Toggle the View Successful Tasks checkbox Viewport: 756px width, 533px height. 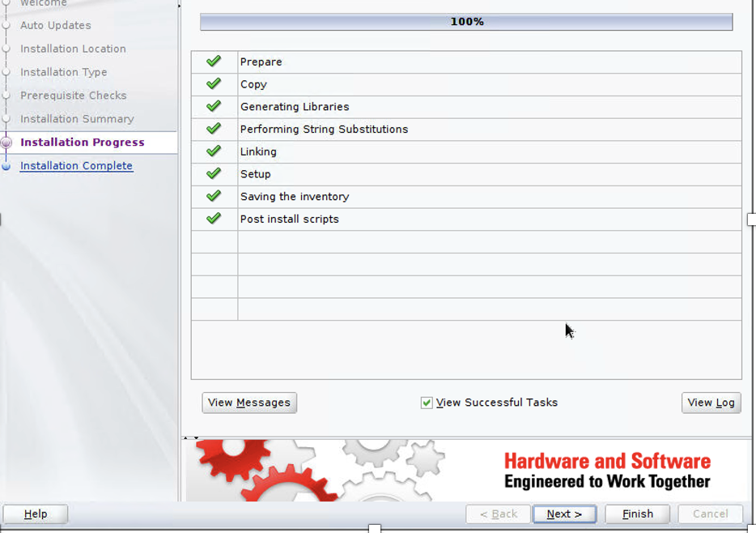(x=427, y=403)
